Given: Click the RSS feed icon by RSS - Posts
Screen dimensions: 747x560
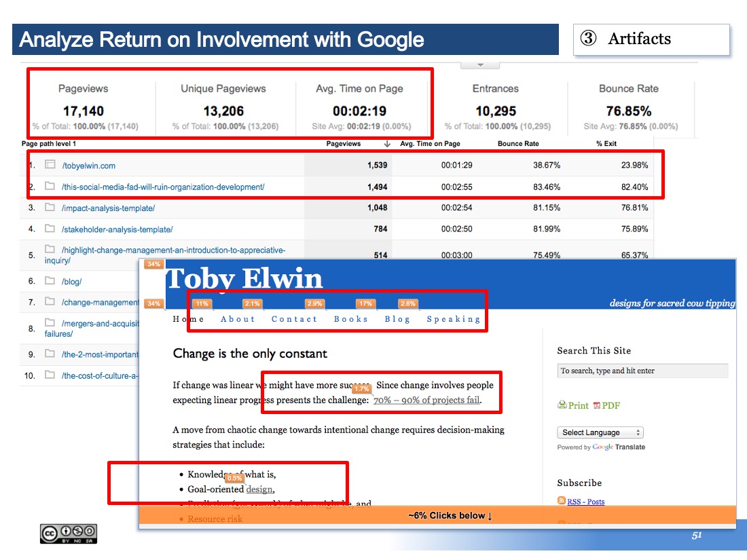Looking at the screenshot, I should (561, 501).
